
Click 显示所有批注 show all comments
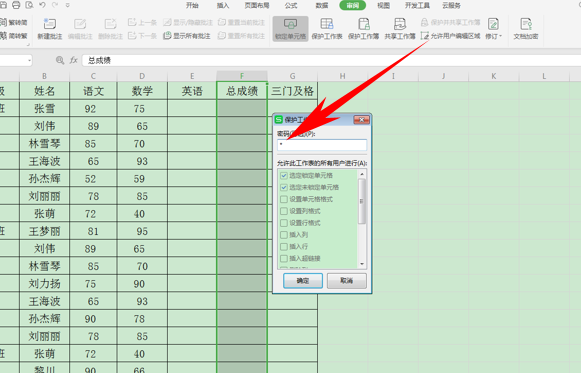(187, 36)
